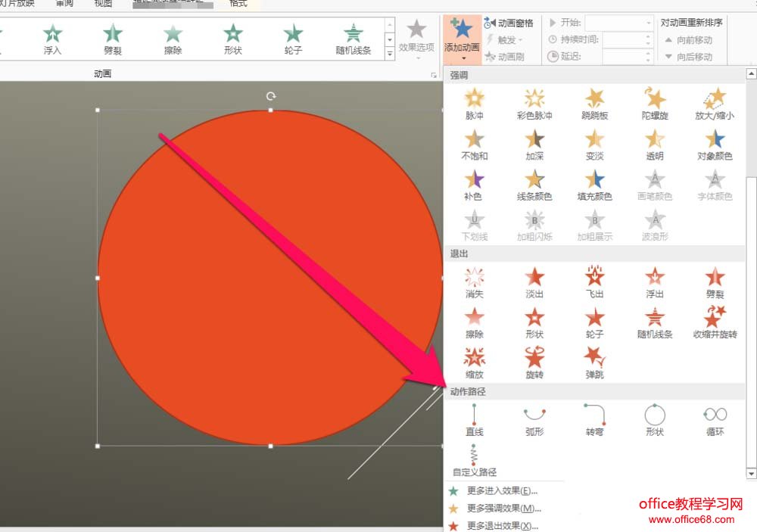Viewport: 757px width, 532px height.
Task: Open the 效果选项 dropdown
Action: coord(416,39)
